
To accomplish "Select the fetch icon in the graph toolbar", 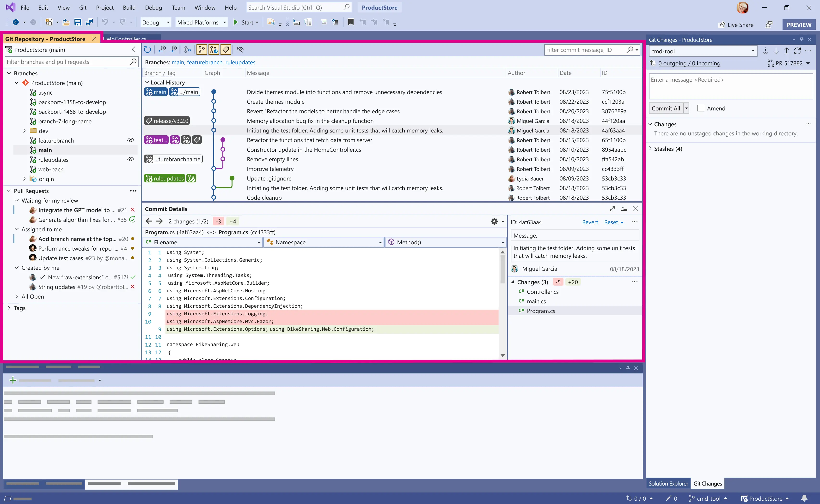I will coord(162,49).
